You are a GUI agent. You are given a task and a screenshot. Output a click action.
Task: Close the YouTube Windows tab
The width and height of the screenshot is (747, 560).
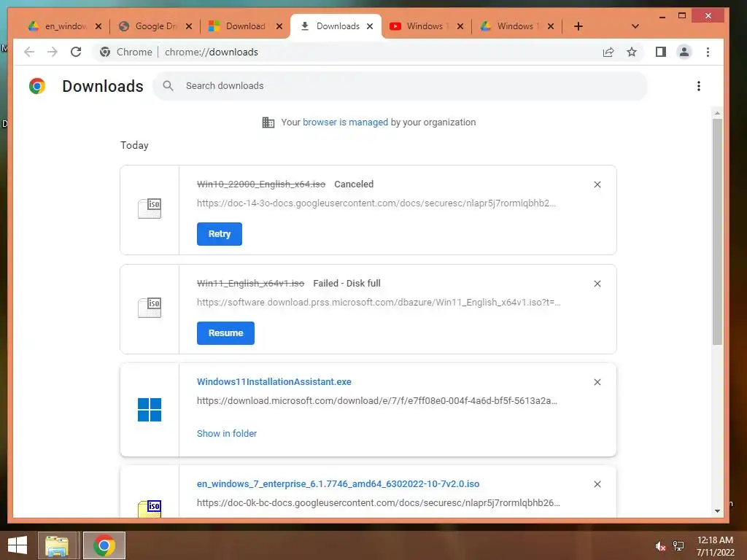460,26
